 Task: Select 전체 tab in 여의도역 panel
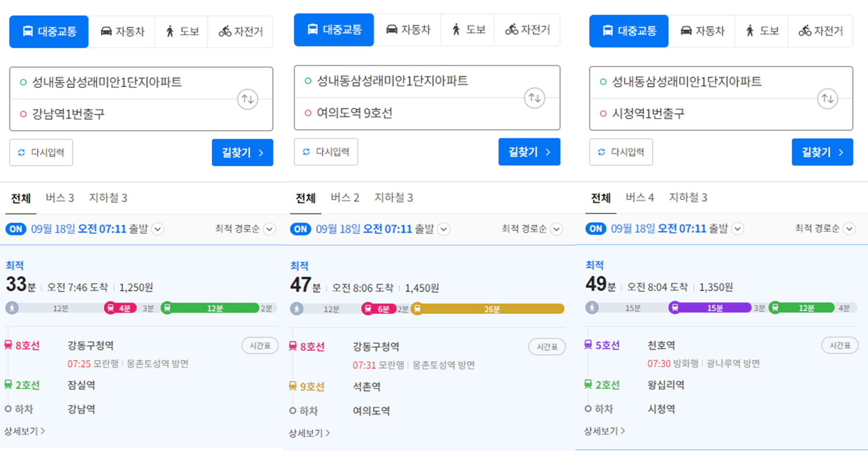[305, 198]
